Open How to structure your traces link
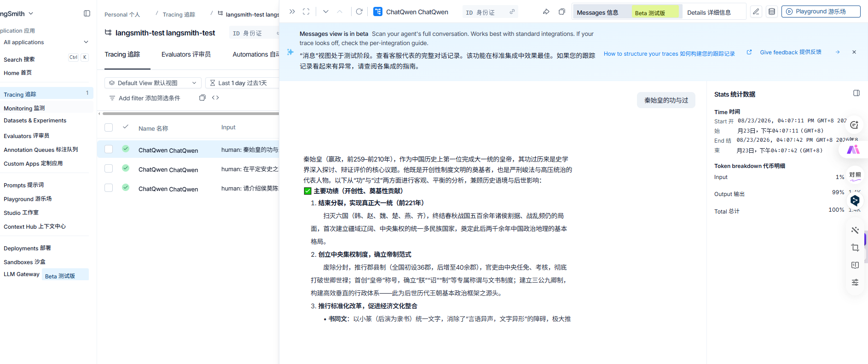The height and width of the screenshot is (364, 868). tap(669, 54)
